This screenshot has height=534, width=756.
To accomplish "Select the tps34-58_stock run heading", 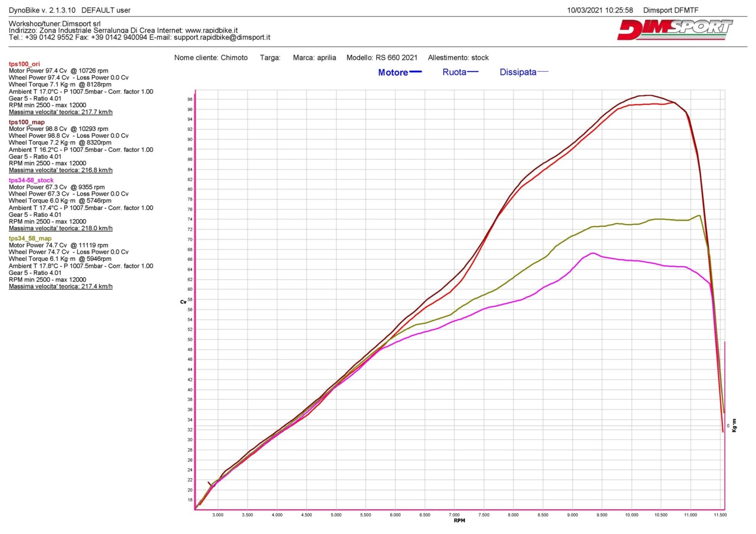I will pyautogui.click(x=31, y=180).
